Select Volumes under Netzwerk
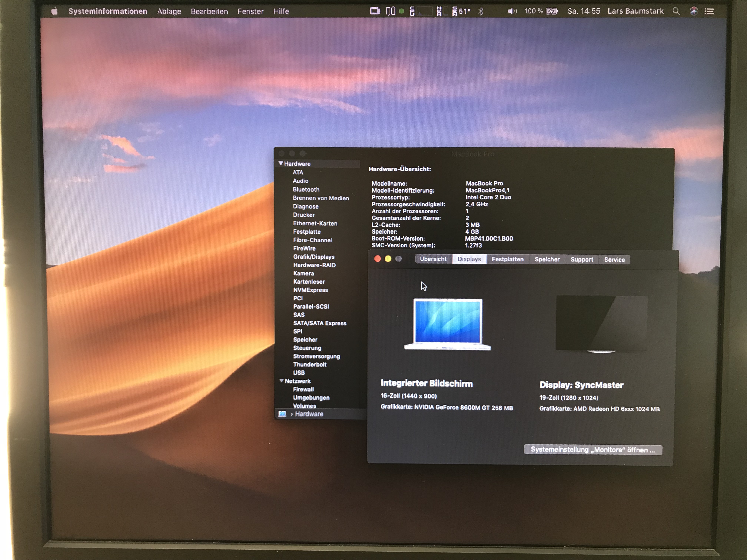This screenshot has height=560, width=747. [305, 406]
